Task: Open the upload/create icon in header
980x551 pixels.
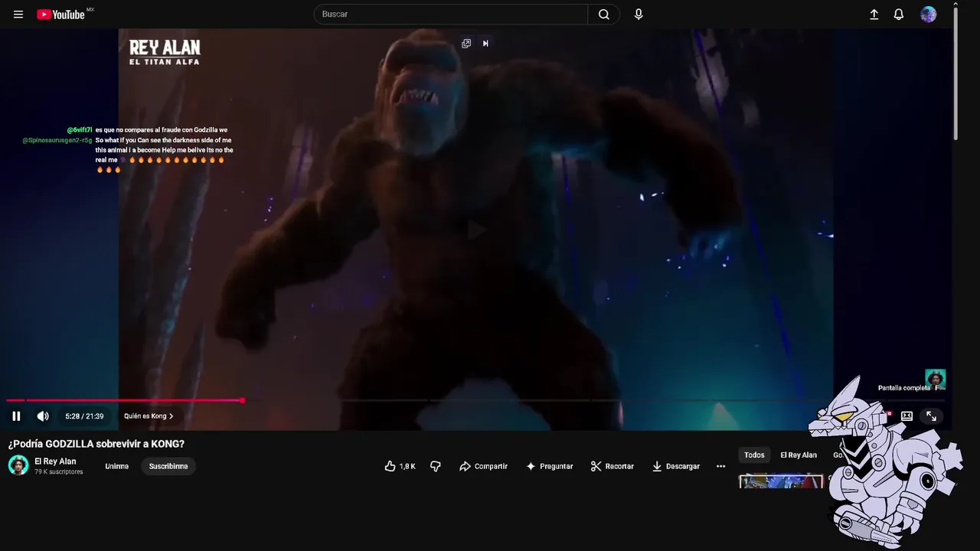Action: [874, 15]
